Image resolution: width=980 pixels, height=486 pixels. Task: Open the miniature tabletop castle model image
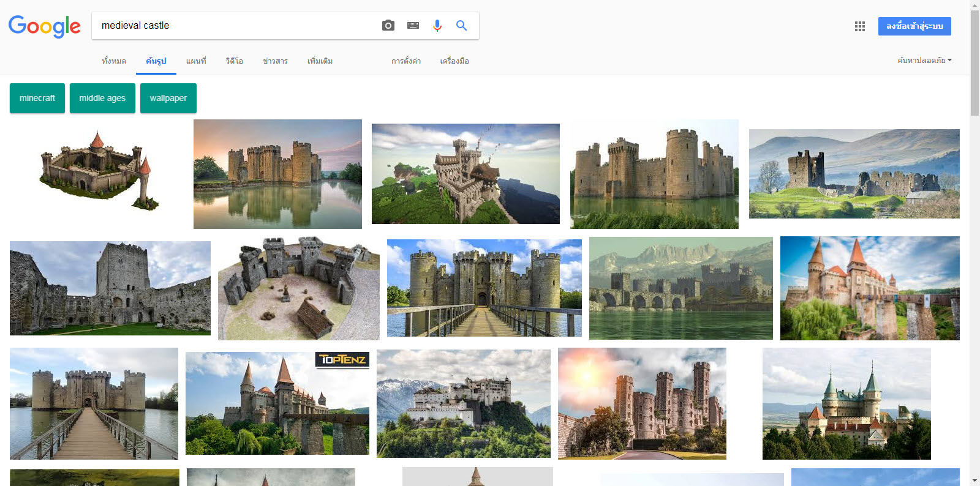(x=299, y=288)
